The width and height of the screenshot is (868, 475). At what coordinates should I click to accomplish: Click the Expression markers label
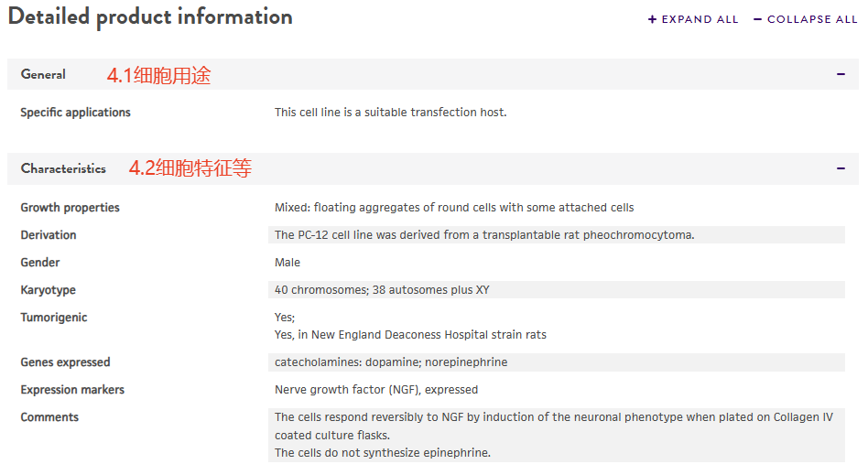point(72,390)
